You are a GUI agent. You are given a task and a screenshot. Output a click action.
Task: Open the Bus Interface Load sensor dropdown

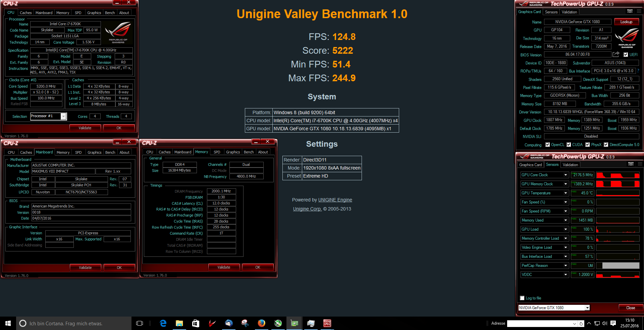[x=566, y=256]
